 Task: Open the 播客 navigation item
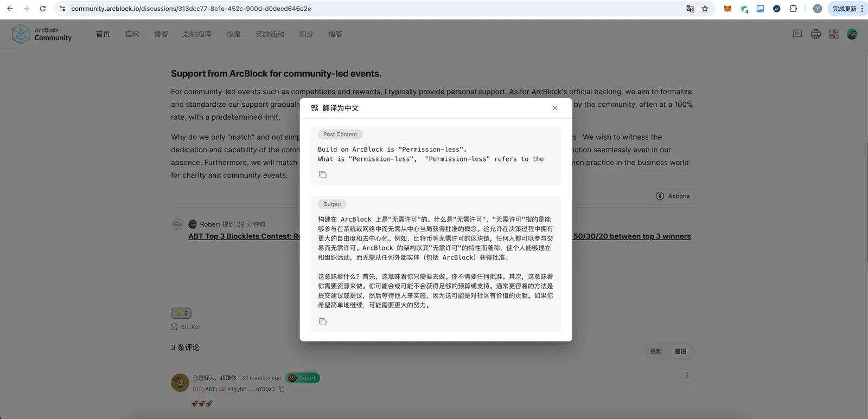click(335, 34)
